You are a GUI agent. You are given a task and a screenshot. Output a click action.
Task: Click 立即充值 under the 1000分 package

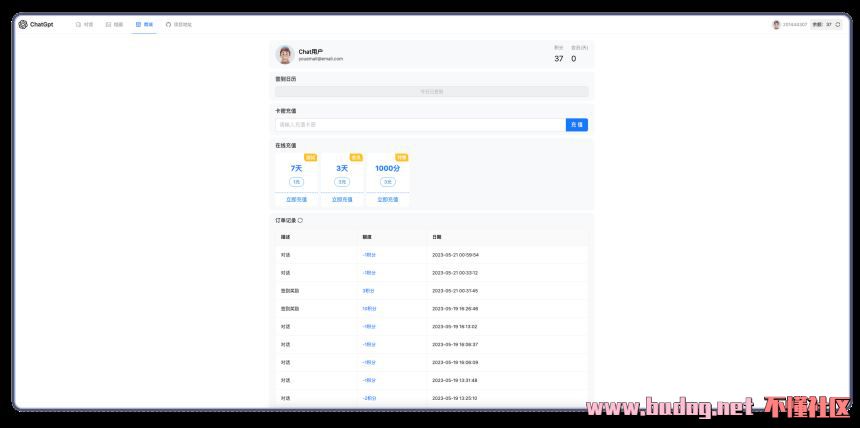(388, 200)
